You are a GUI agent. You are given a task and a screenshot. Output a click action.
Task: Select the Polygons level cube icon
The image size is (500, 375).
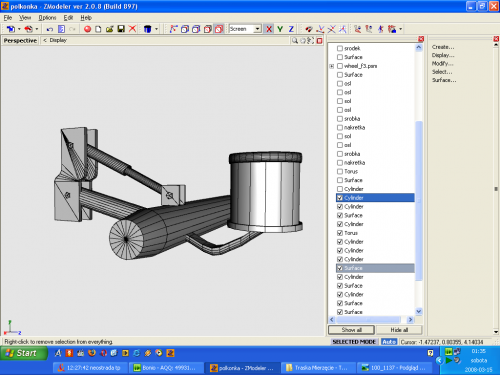196,29
